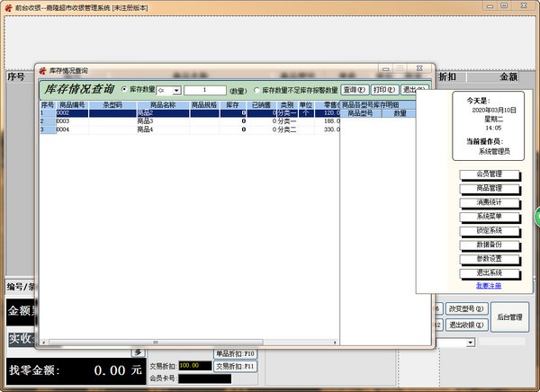This screenshot has width=540, height=392.
Task: Click the 单品折扣 F10 button
Action: pos(235,353)
